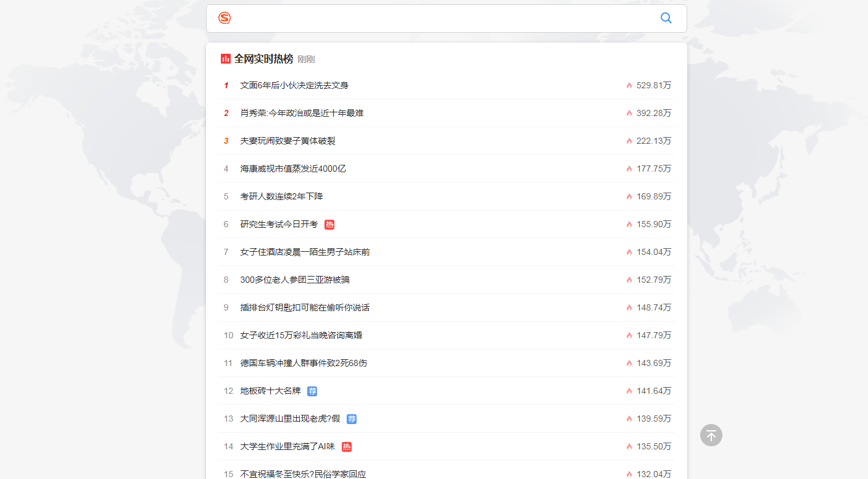Open the topic 海康威视市值蒸发近4000亿
Screen dimensions: 868x479
pyautogui.click(x=292, y=169)
